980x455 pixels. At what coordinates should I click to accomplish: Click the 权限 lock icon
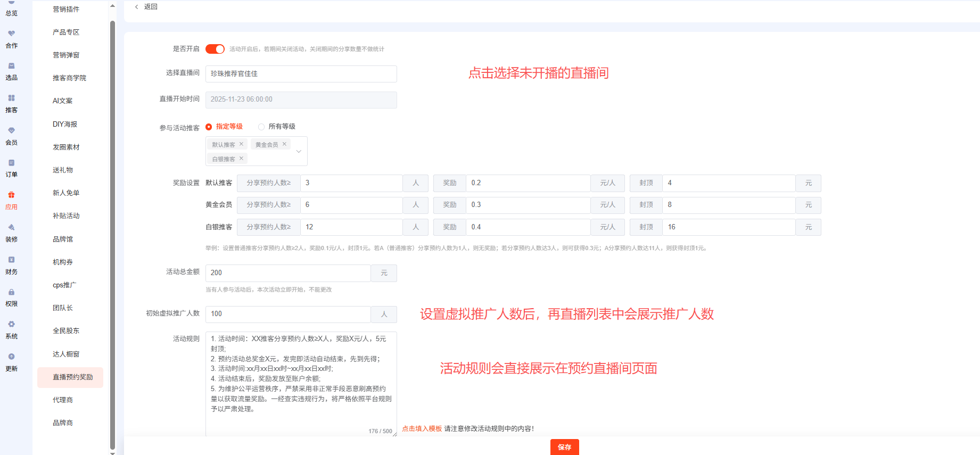coord(11,292)
